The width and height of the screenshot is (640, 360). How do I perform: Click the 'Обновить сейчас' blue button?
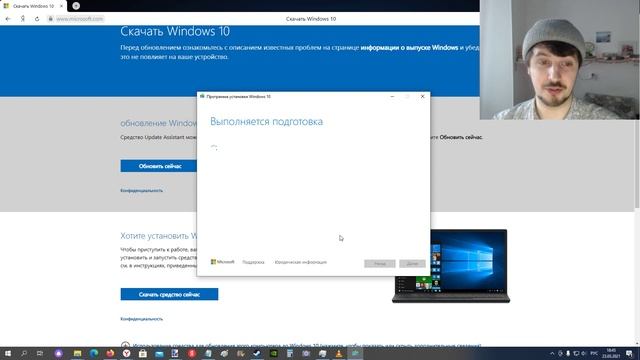160,166
